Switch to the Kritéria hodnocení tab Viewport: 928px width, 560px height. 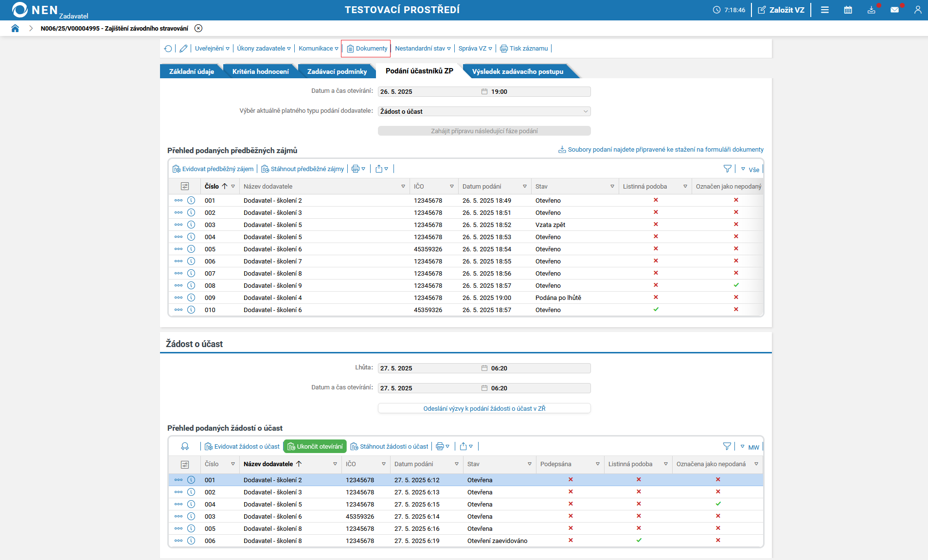click(x=260, y=71)
